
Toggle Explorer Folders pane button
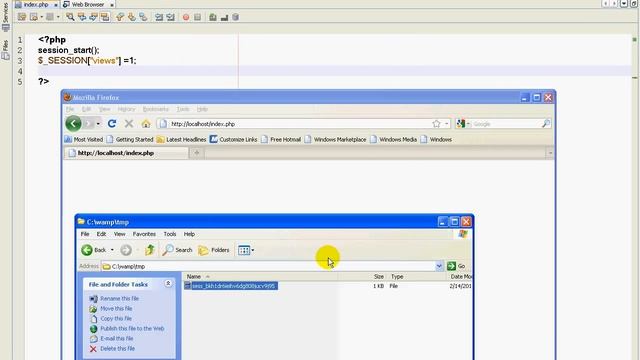(213, 250)
